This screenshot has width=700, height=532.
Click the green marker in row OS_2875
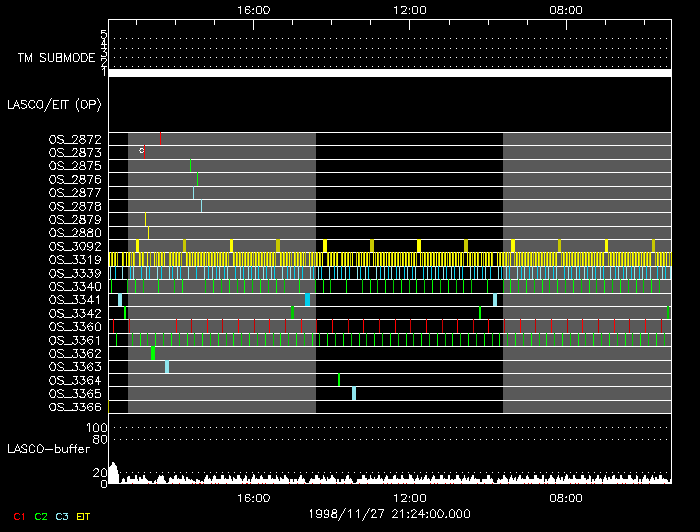tap(190, 165)
